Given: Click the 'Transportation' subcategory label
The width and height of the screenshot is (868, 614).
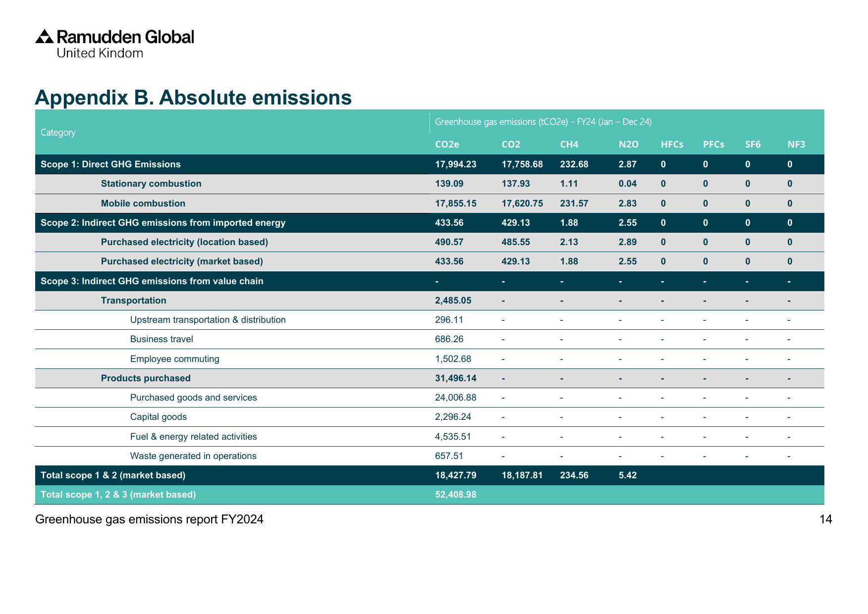Looking at the screenshot, I should [x=134, y=301].
